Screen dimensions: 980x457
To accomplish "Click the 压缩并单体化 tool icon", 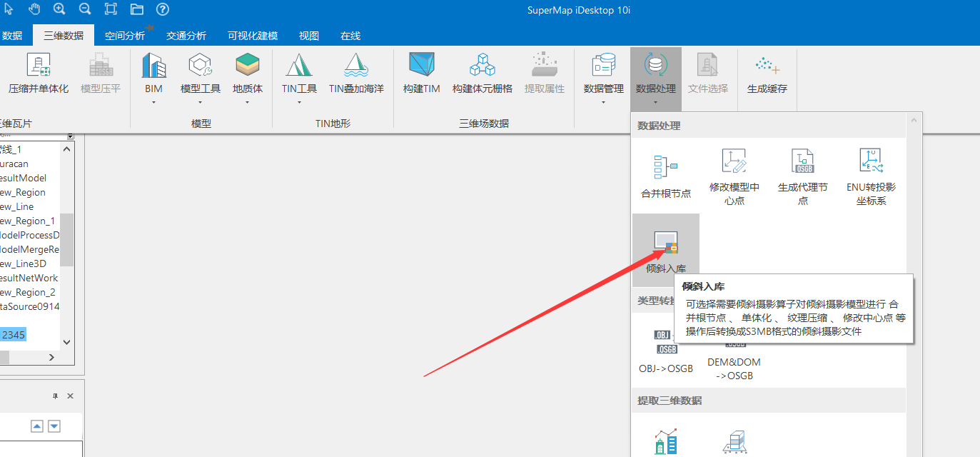I will (39, 65).
